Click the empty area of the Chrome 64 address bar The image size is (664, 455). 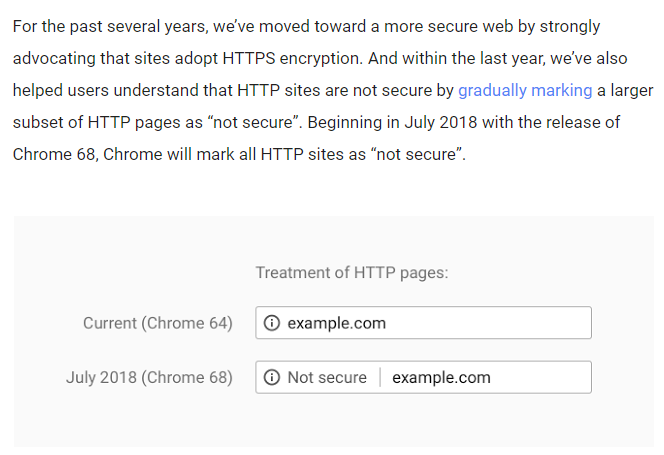pyautogui.click(x=487, y=323)
